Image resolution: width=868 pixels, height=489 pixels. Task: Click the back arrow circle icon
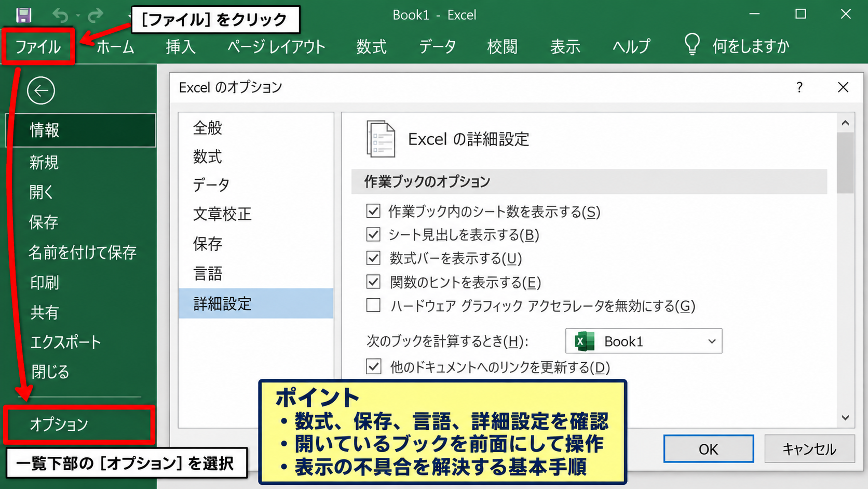click(x=41, y=91)
